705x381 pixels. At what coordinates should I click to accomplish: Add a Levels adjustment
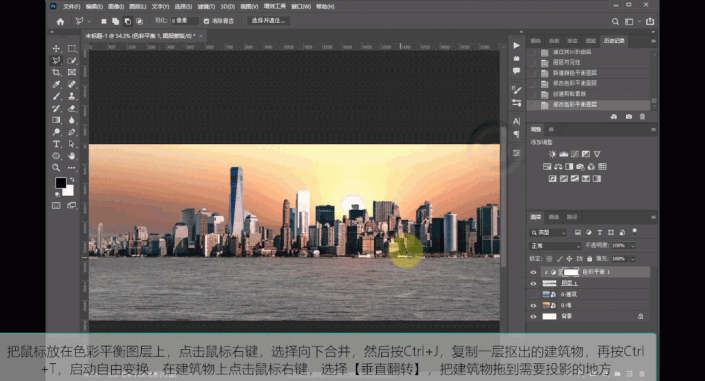pos(563,154)
